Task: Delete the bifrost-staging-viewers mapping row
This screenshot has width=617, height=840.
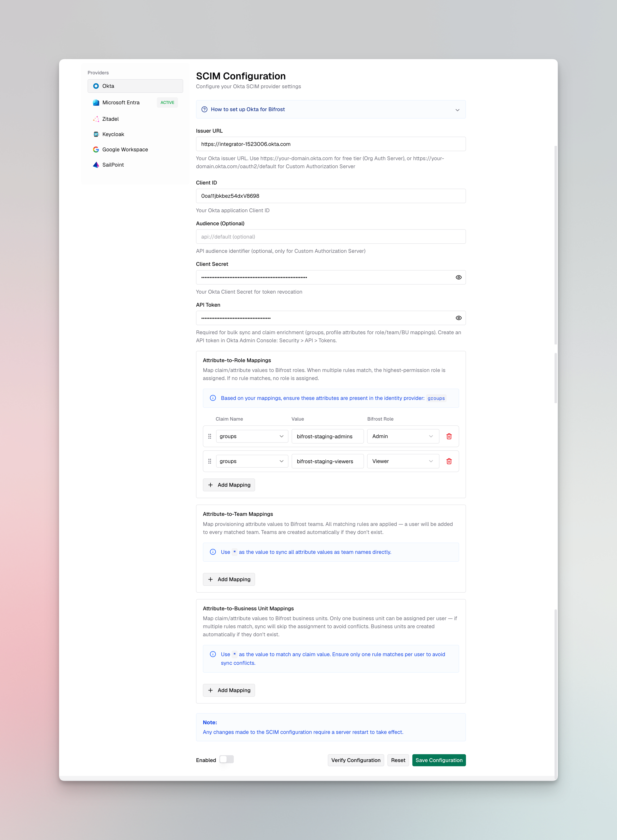Action: click(x=449, y=461)
